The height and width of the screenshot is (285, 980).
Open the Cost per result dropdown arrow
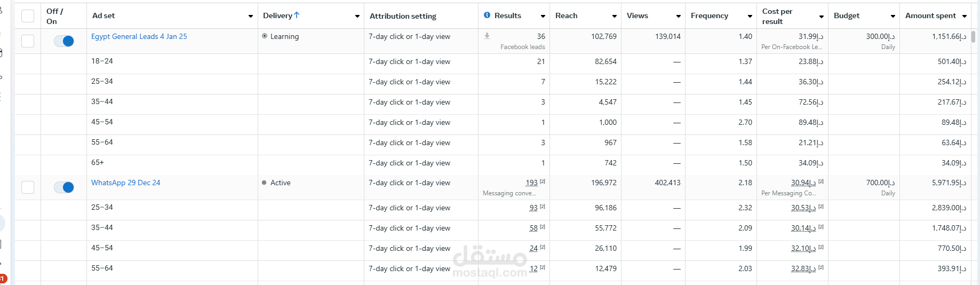822,17
